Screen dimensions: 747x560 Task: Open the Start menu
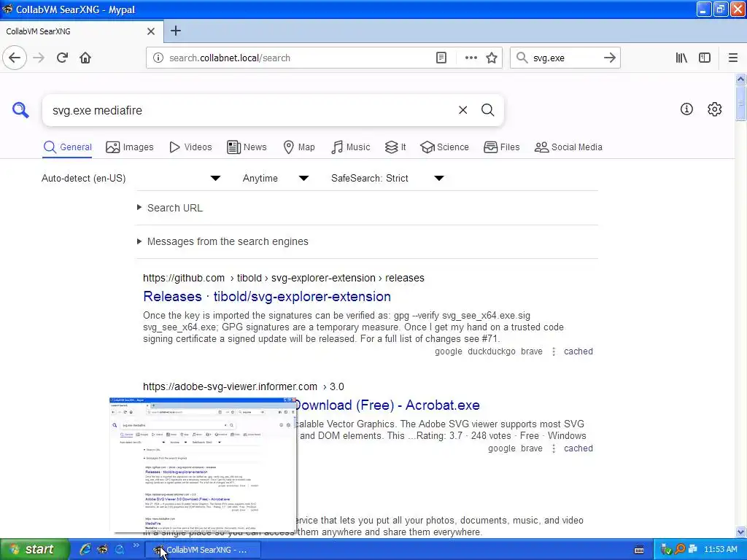(34, 550)
